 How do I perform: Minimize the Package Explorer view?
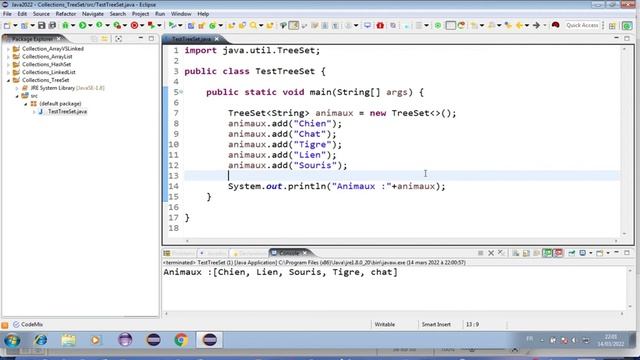click(141, 38)
